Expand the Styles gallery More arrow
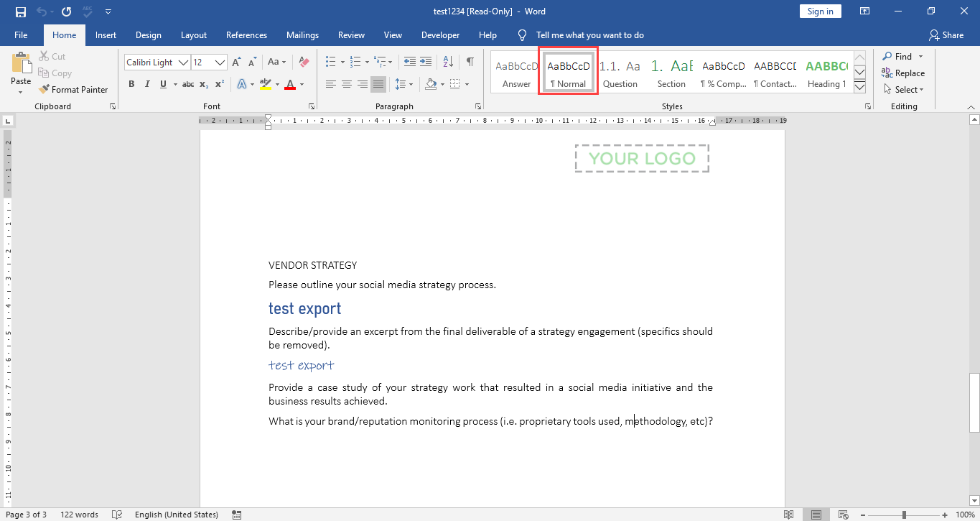The height and width of the screenshot is (521, 980). pyautogui.click(x=859, y=86)
